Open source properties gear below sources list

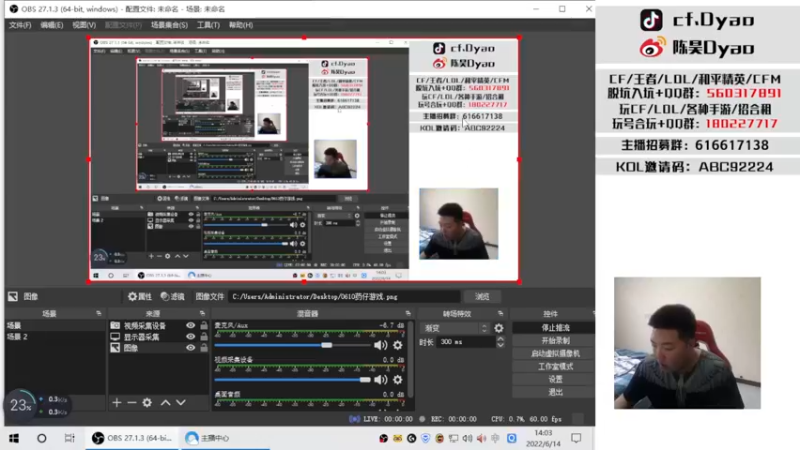point(147,403)
